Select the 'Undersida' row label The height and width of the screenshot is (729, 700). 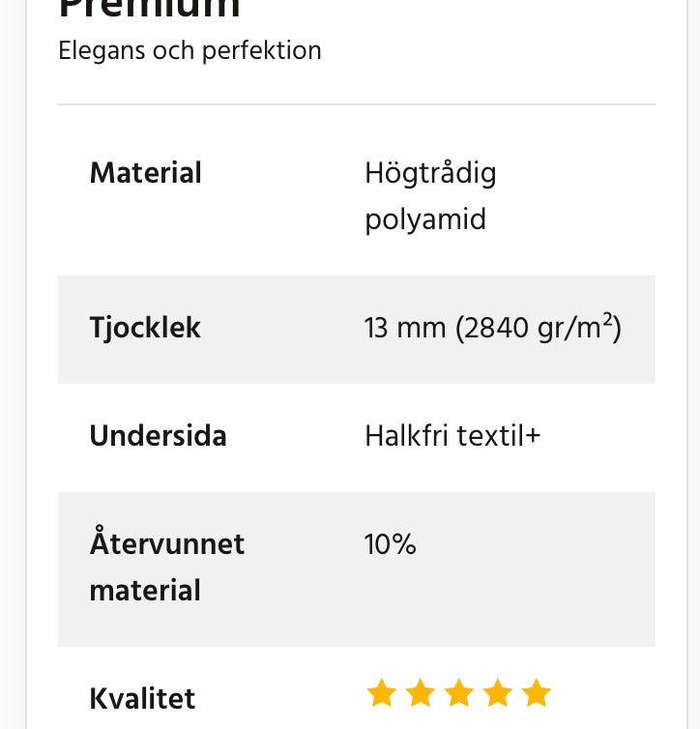(158, 436)
